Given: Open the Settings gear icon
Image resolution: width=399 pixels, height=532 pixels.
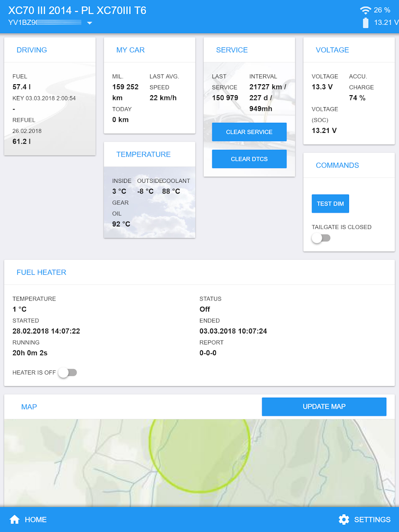Looking at the screenshot, I should point(344,519).
